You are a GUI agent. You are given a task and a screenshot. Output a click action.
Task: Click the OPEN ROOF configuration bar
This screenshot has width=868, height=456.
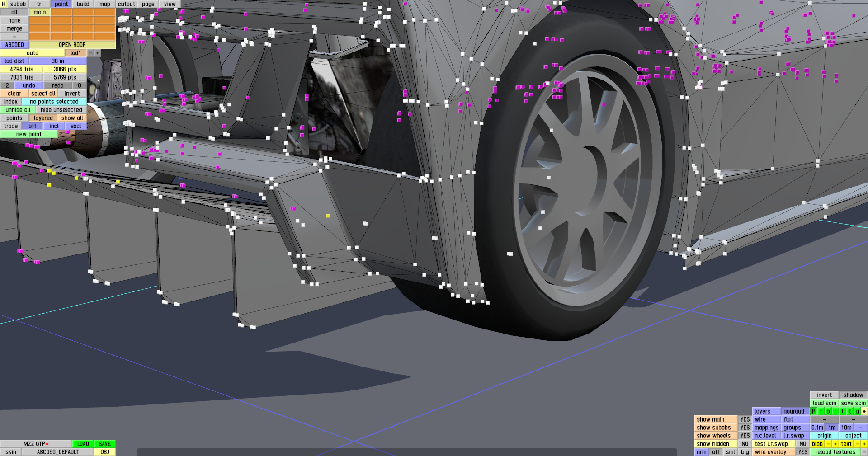tap(72, 45)
